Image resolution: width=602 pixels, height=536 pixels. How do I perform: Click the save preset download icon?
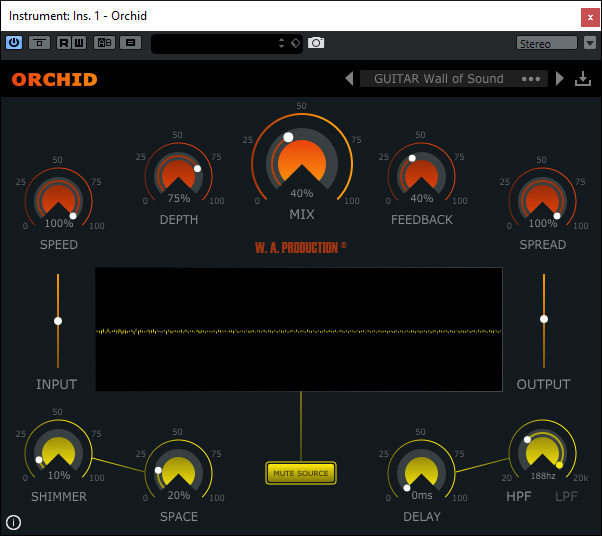click(583, 79)
